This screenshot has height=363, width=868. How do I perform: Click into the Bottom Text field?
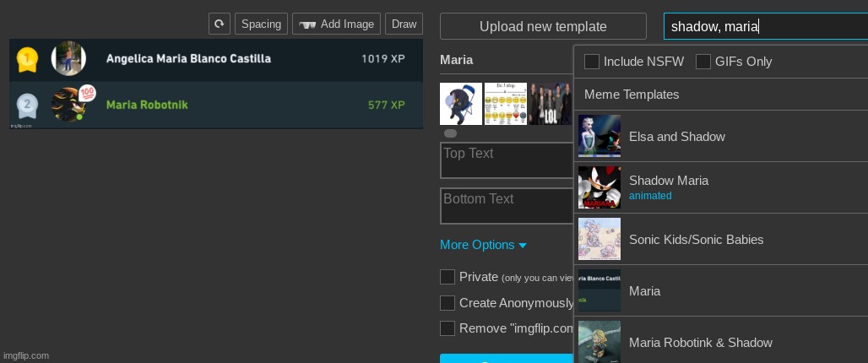(507, 206)
